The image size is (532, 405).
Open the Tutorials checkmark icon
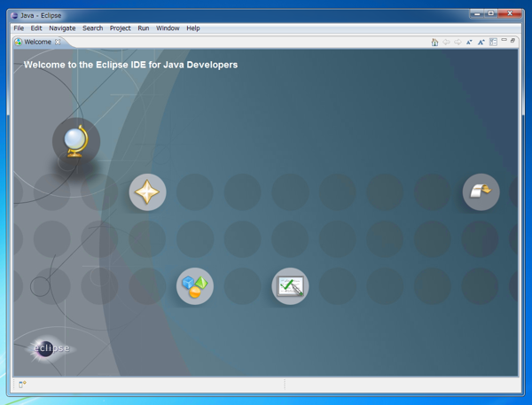click(290, 286)
